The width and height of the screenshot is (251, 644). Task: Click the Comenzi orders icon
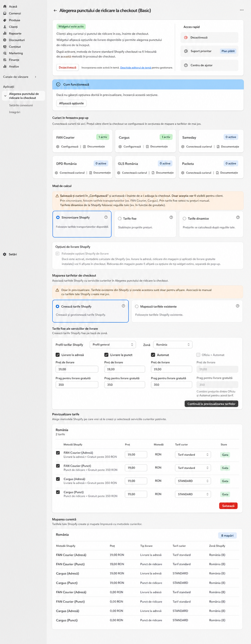[4, 13]
